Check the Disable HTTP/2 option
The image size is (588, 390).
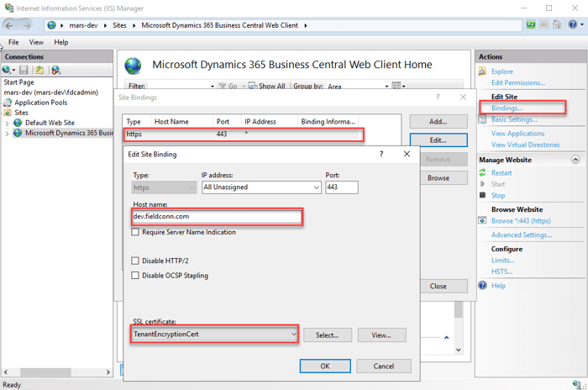click(136, 259)
